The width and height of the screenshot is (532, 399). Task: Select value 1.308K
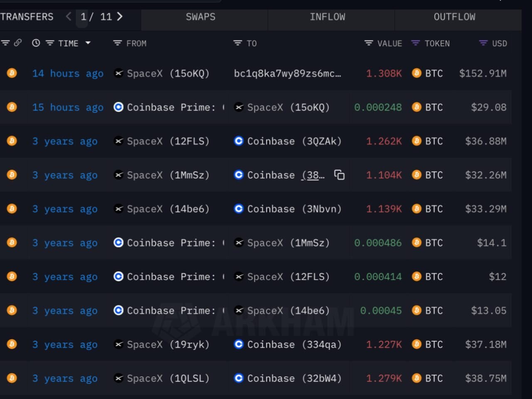[384, 74]
